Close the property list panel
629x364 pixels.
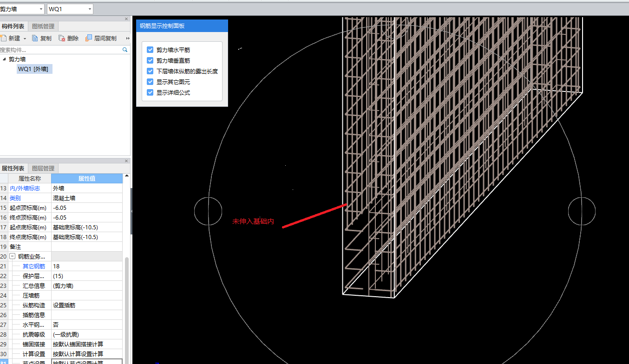(126, 161)
